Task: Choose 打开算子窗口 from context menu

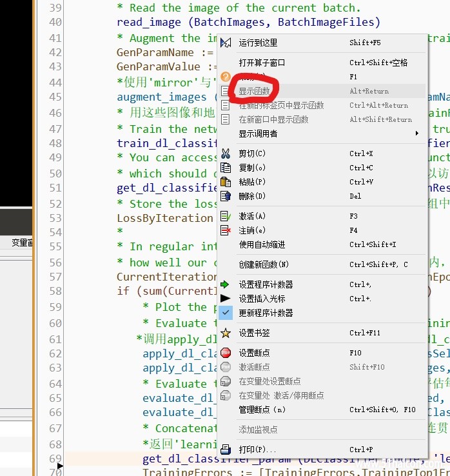Action: (322, 63)
